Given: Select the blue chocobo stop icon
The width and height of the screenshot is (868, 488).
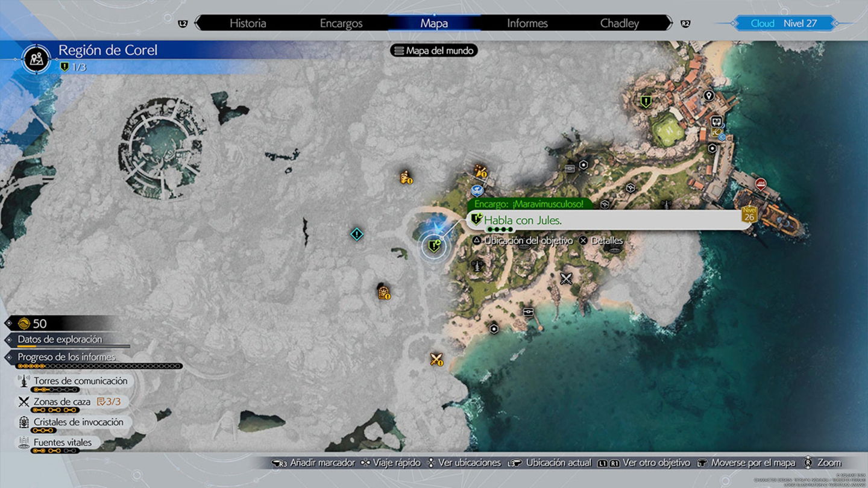Looking at the screenshot, I should (x=477, y=191).
